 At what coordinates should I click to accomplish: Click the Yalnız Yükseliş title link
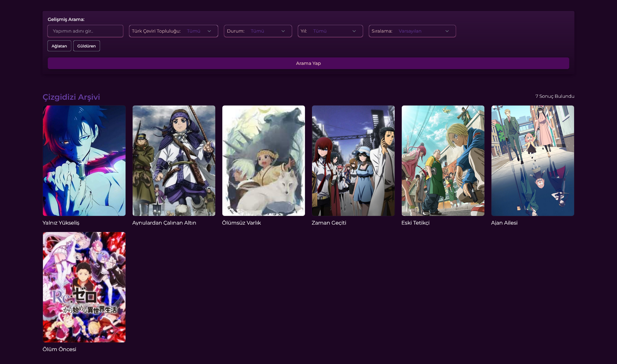coord(61,223)
